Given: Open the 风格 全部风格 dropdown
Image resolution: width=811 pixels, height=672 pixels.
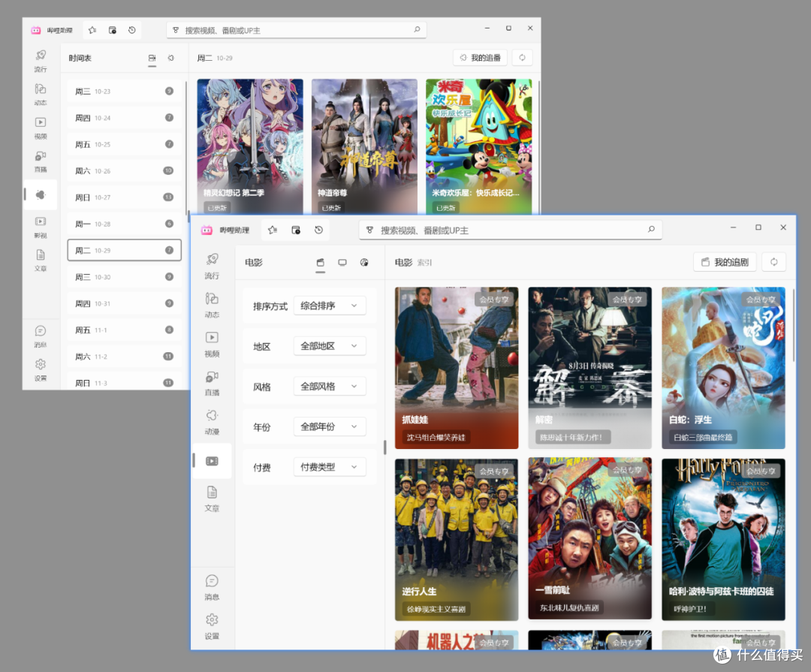Looking at the screenshot, I should point(330,387).
